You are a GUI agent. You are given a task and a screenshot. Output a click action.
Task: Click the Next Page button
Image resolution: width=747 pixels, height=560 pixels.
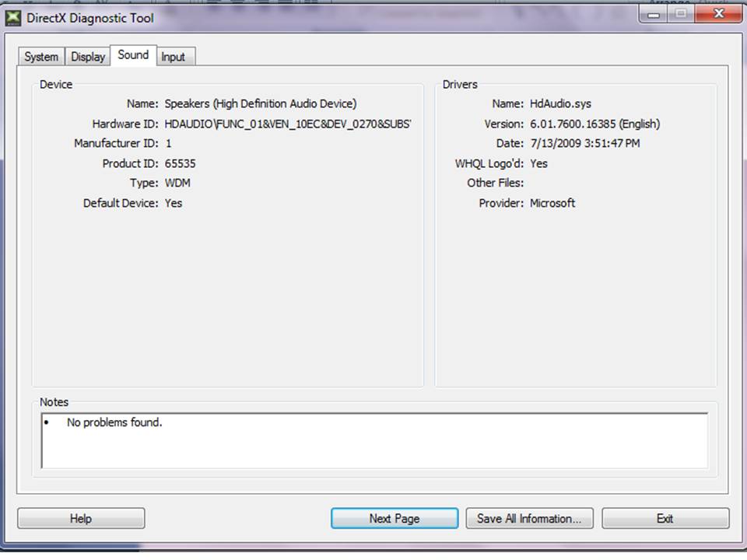395,518
